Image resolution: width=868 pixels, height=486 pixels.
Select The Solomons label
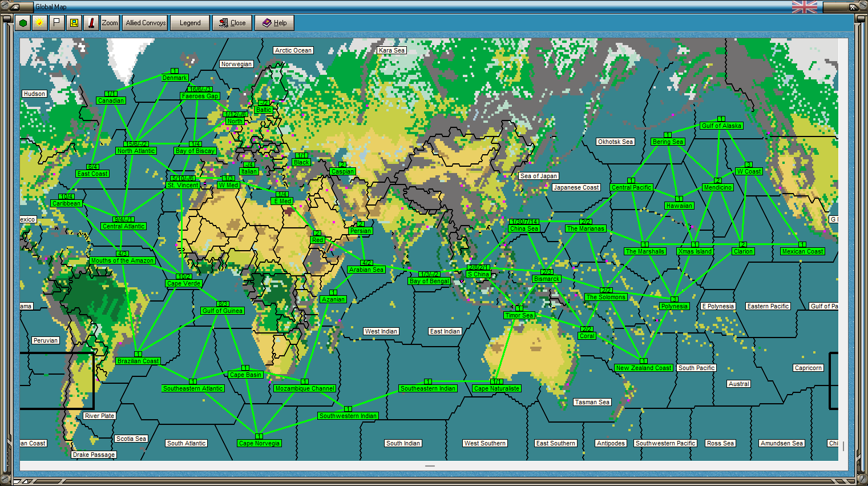point(606,297)
